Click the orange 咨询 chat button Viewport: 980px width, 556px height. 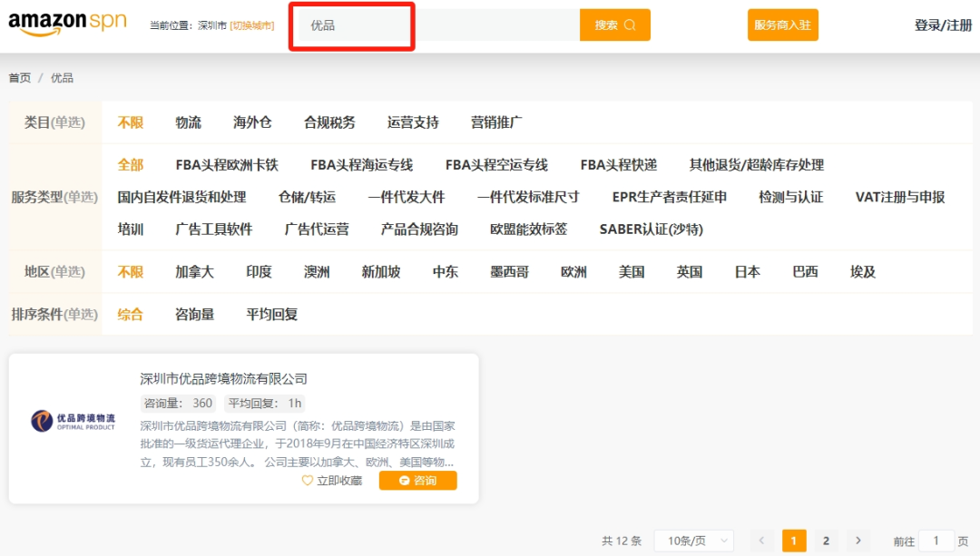417,481
